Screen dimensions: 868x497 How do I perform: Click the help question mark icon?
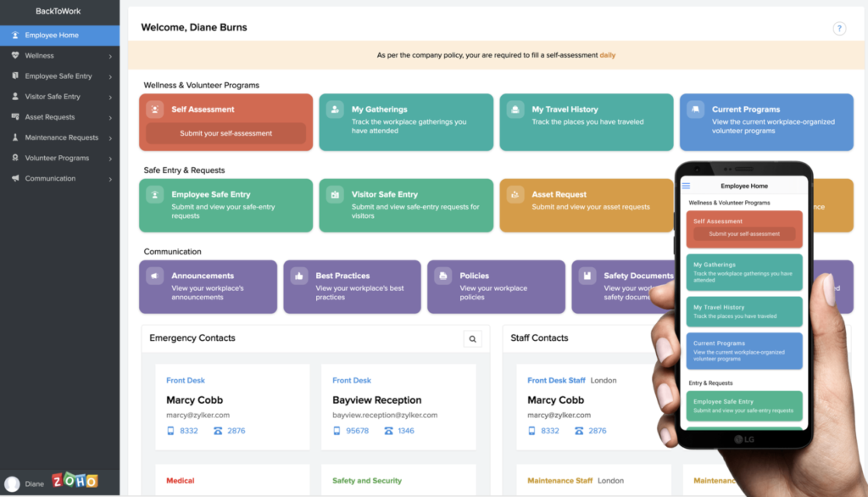839,29
